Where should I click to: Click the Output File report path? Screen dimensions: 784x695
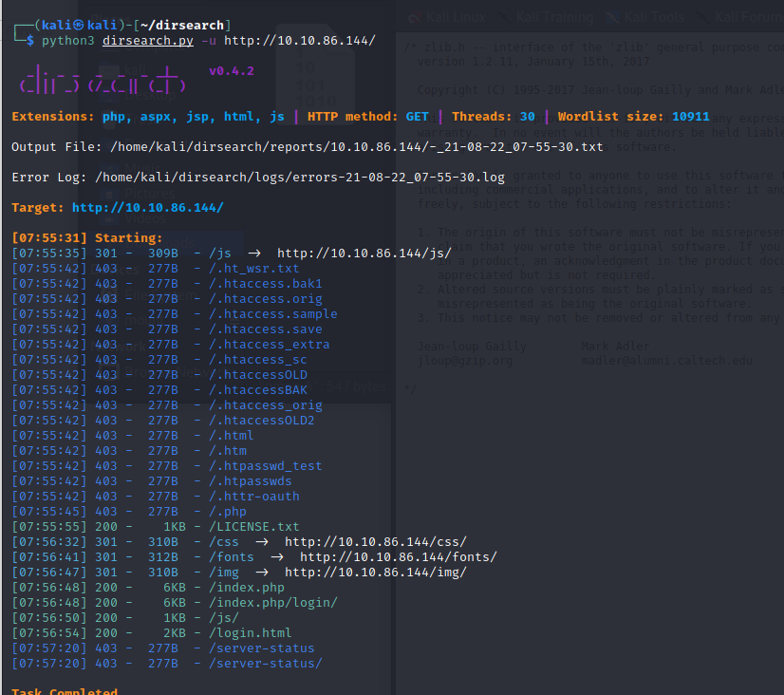pos(356,147)
